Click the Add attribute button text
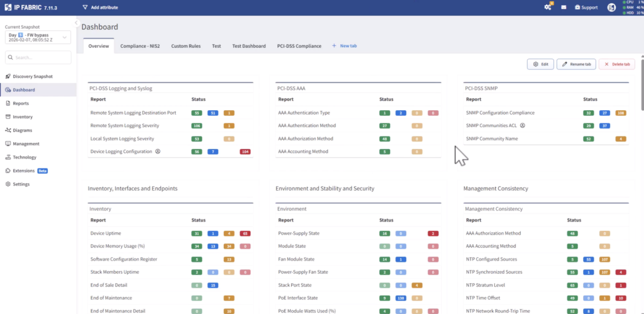This screenshot has height=314, width=644. (104, 8)
